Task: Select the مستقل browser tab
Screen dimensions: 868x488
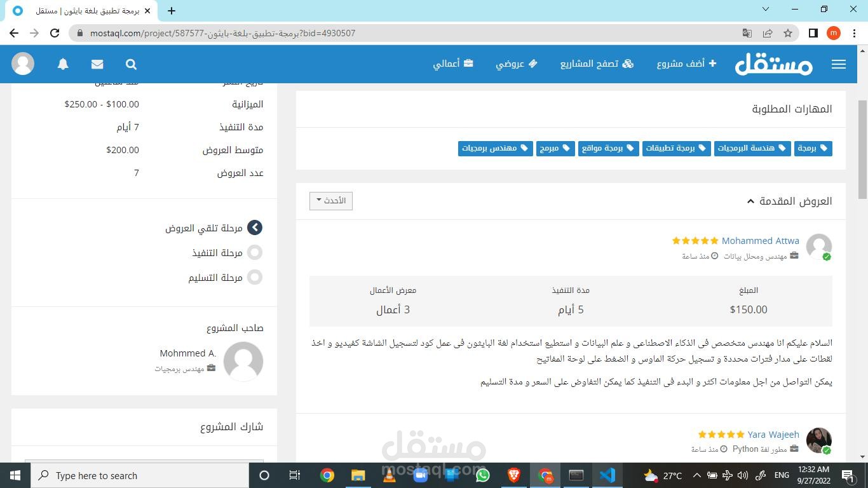Action: point(81,11)
